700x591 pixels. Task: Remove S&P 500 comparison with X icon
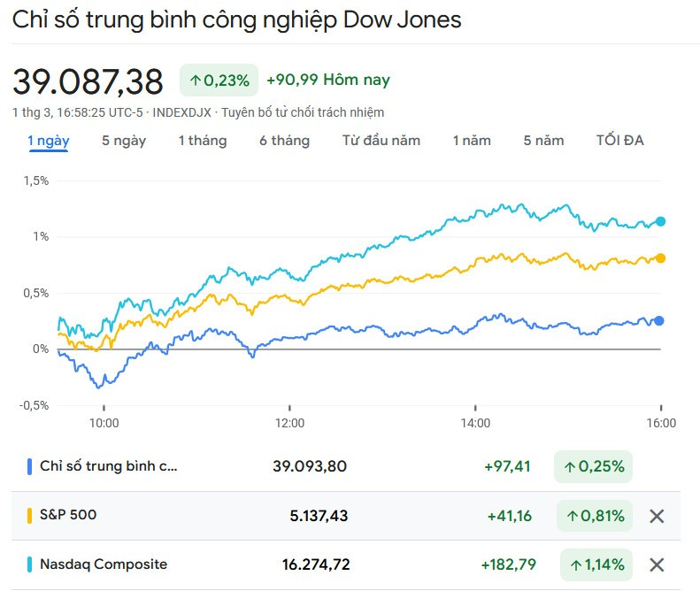[x=657, y=516]
